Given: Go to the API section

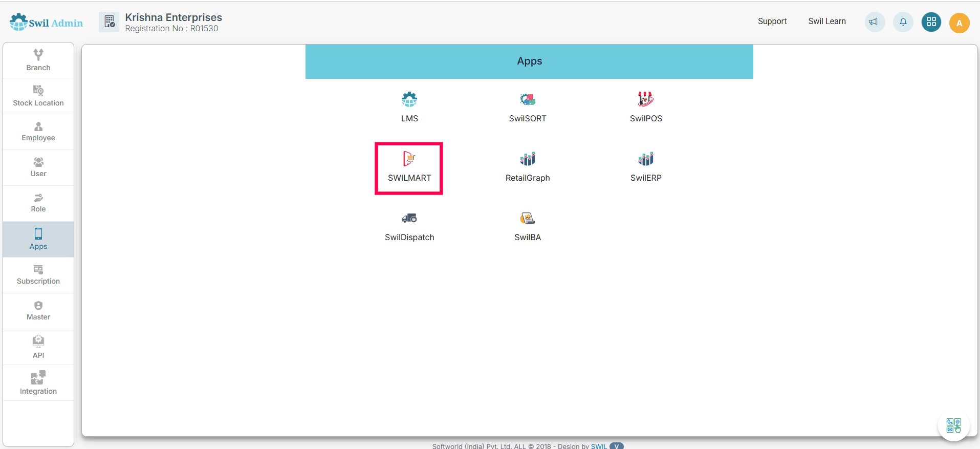Looking at the screenshot, I should [38, 347].
